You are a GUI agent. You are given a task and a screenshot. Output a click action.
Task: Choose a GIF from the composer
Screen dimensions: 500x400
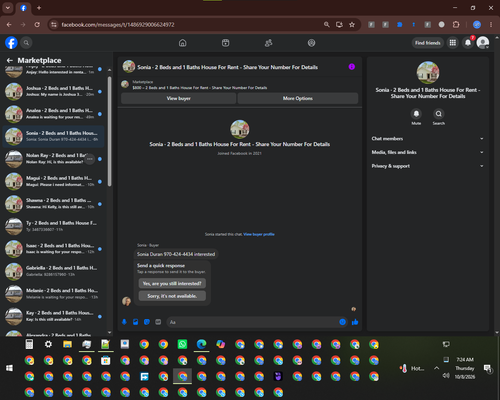click(x=158, y=322)
